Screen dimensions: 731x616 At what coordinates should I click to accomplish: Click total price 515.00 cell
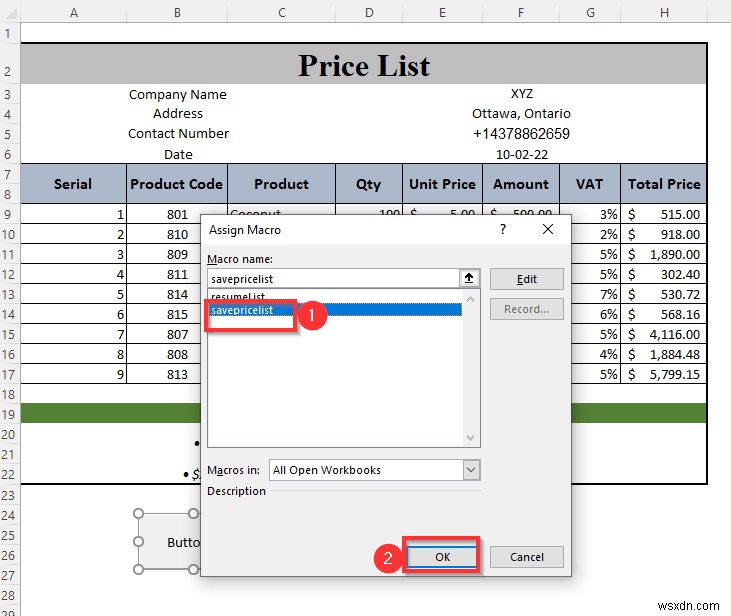tap(664, 214)
